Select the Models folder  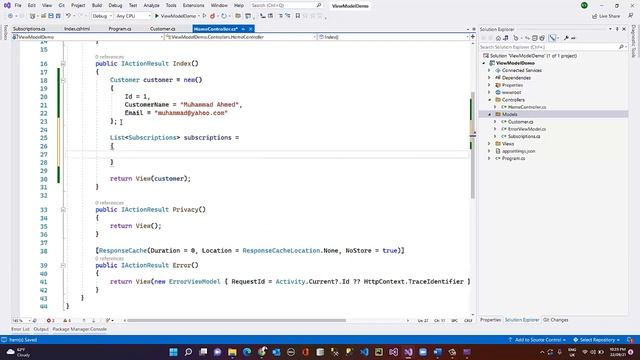click(x=509, y=115)
